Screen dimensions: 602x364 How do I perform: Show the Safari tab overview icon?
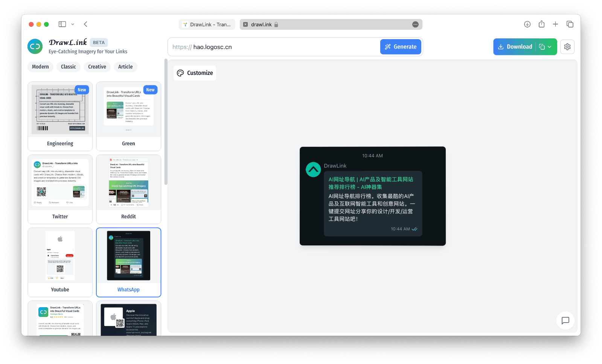coord(570,24)
